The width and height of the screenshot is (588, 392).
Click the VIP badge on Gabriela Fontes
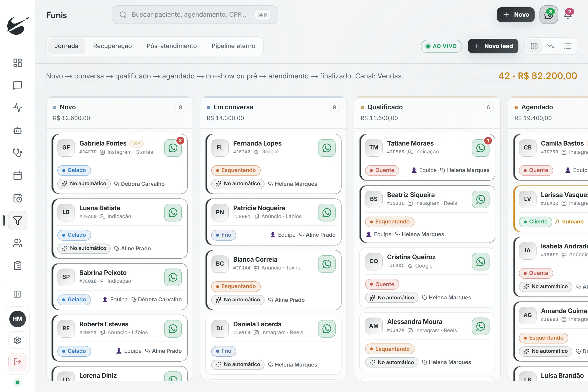[x=136, y=144]
